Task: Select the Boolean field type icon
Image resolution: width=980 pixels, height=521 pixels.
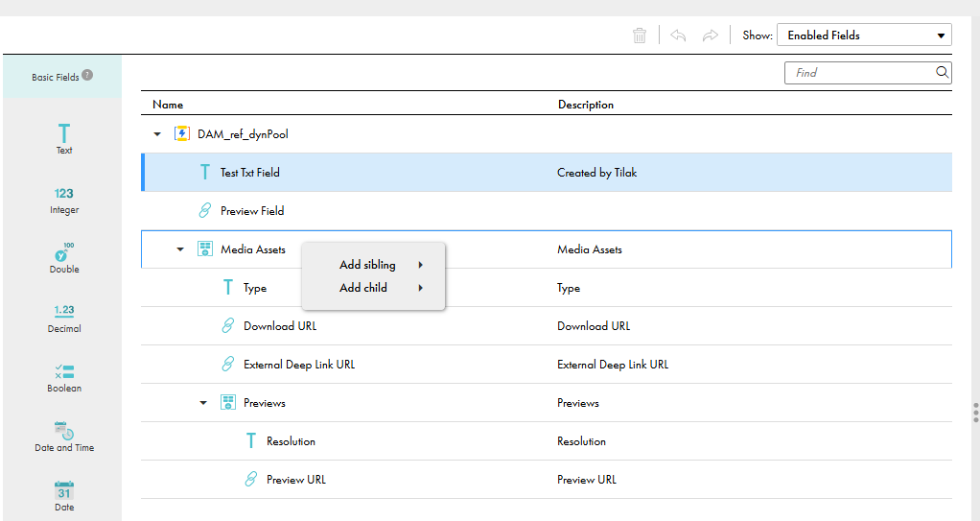Action: tap(63, 371)
